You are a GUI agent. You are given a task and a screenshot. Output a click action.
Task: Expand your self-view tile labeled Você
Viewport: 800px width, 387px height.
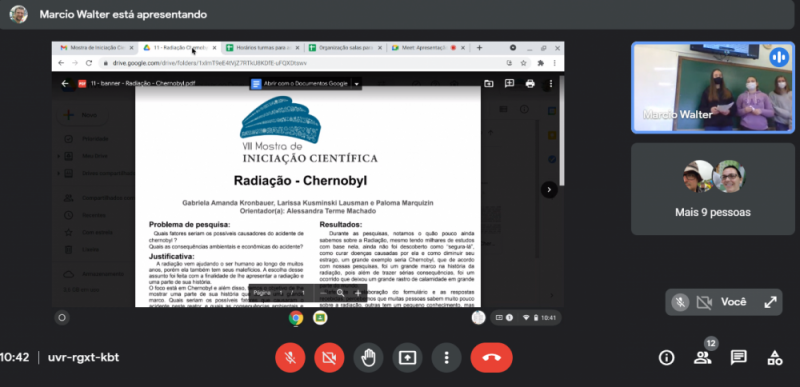[770, 302]
